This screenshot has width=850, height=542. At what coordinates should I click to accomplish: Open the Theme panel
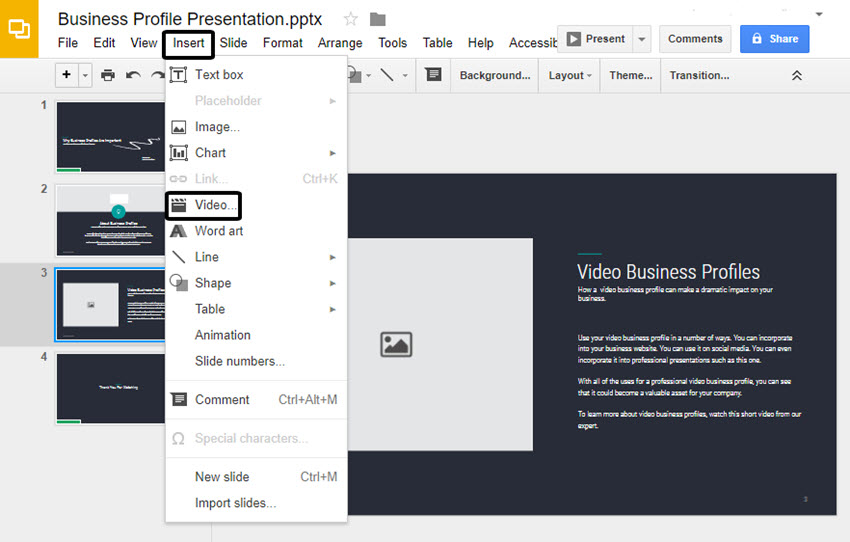(x=630, y=75)
